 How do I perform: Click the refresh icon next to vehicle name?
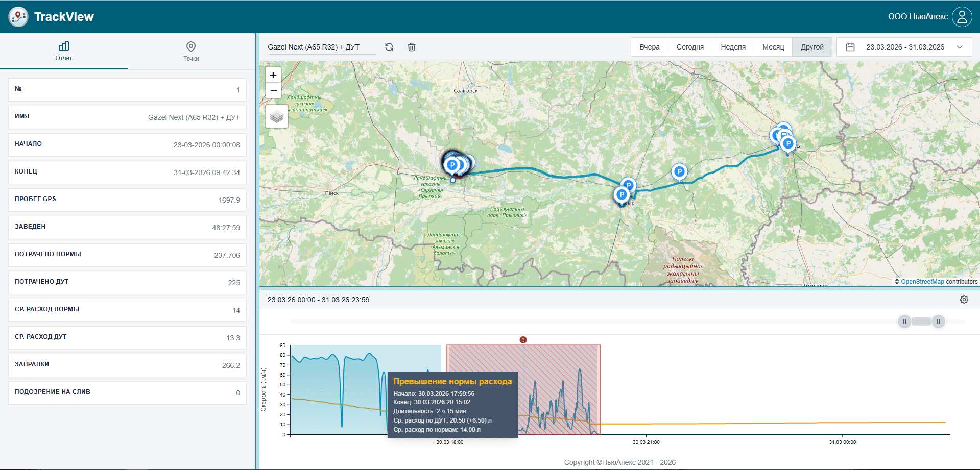coord(389,47)
